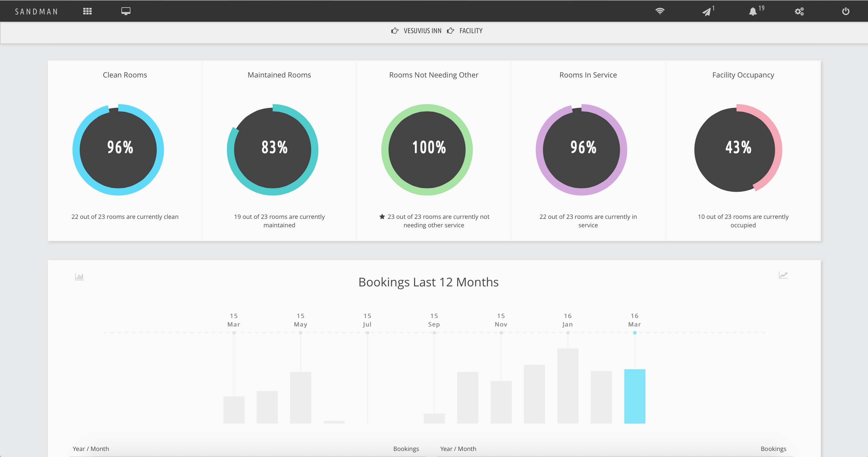Image resolution: width=868 pixels, height=457 pixels.
Task: Click the tallest bar at 16 Jan
Action: click(568, 386)
